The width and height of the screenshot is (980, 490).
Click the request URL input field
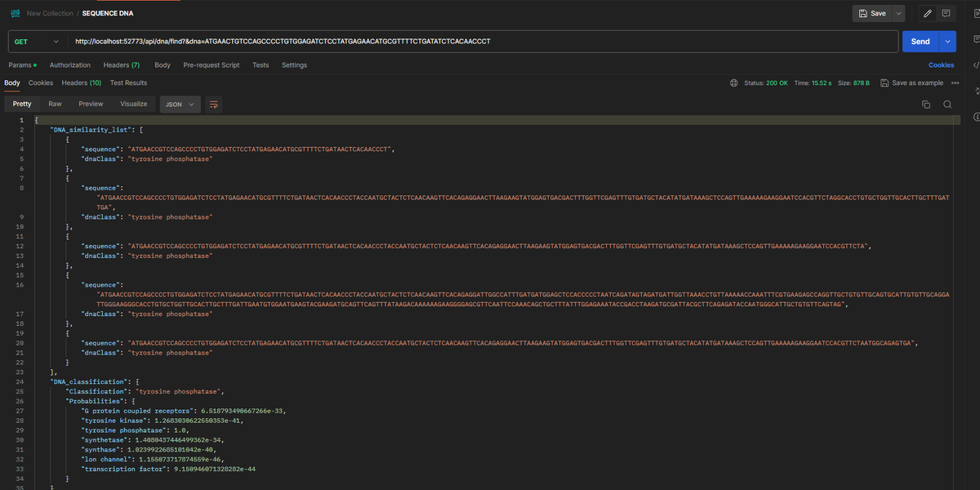point(478,42)
